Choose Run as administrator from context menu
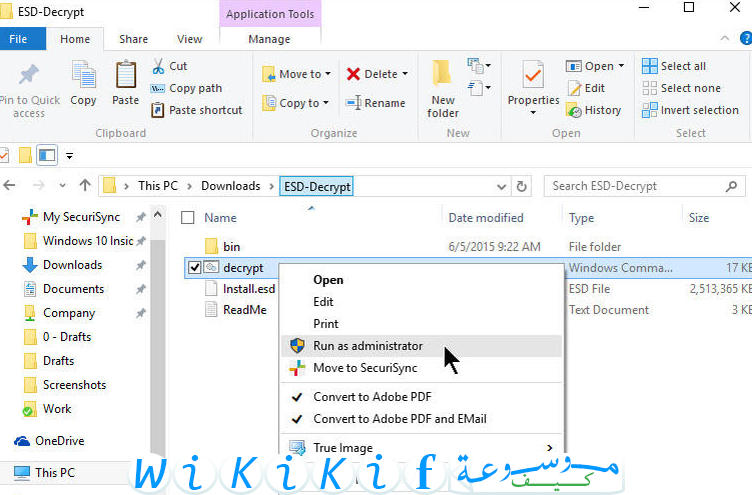Image resolution: width=752 pixels, height=495 pixels. coord(421,346)
